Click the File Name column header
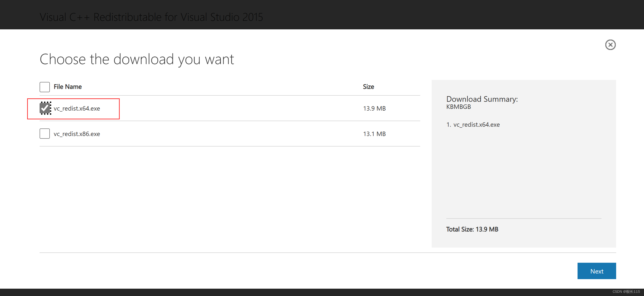The image size is (644, 296). click(x=67, y=87)
